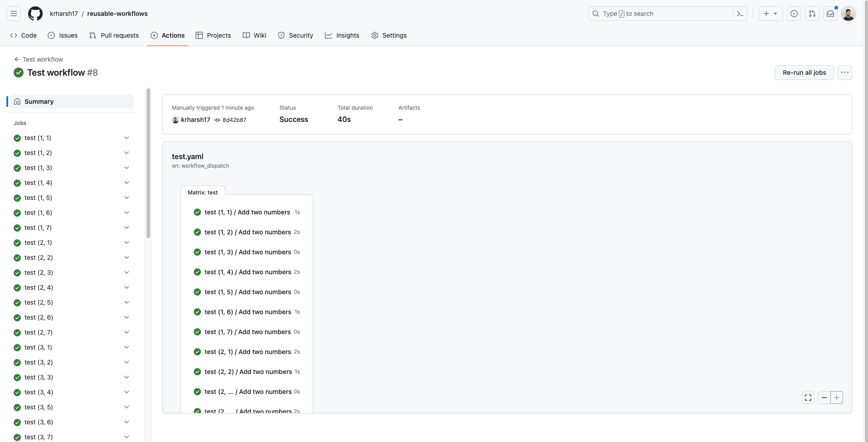The width and height of the screenshot is (868, 442).
Task: Open the issues icon in header
Action: [794, 14]
